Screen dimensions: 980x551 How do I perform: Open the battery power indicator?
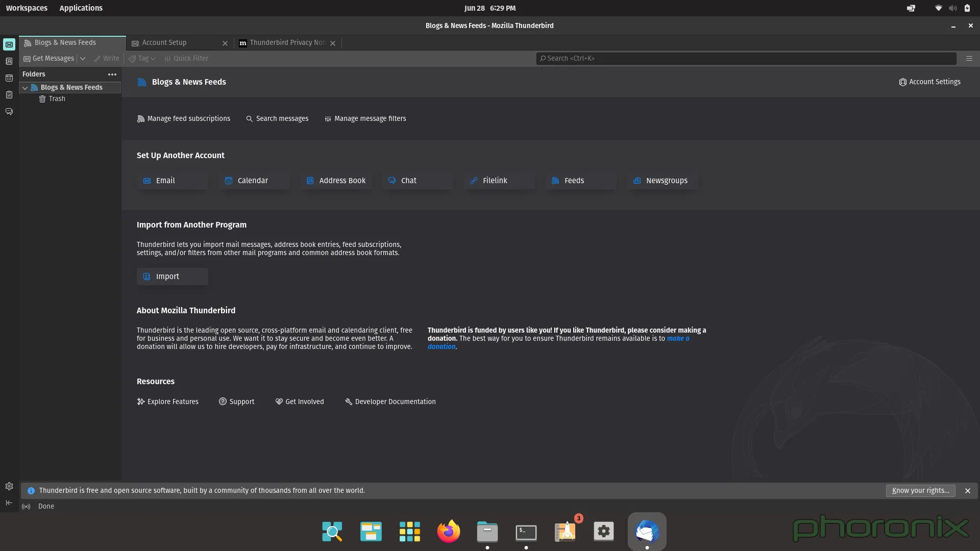tap(967, 8)
